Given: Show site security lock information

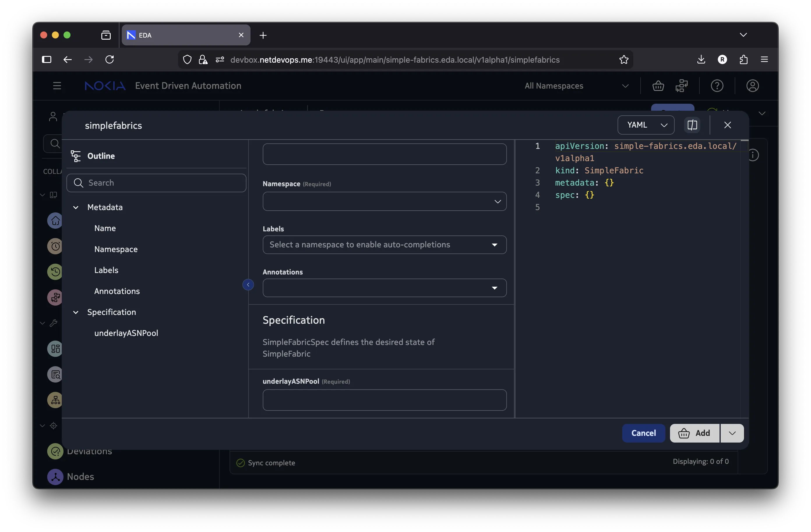Looking at the screenshot, I should pyautogui.click(x=203, y=60).
